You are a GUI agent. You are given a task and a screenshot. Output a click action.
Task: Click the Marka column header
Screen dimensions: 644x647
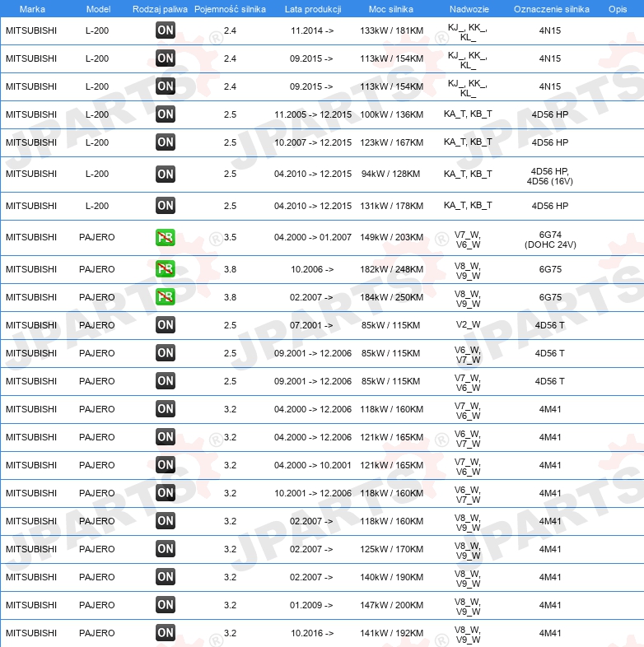coord(32,9)
